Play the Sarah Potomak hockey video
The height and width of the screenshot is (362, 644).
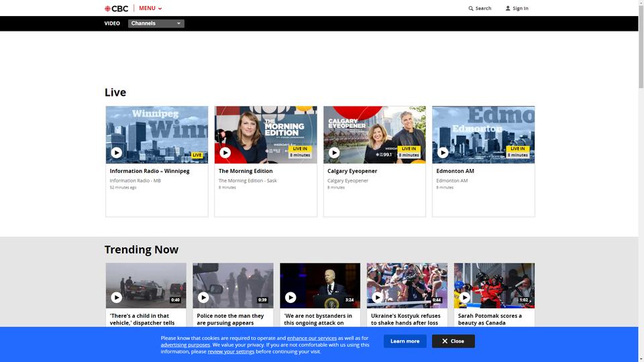pyautogui.click(x=464, y=298)
